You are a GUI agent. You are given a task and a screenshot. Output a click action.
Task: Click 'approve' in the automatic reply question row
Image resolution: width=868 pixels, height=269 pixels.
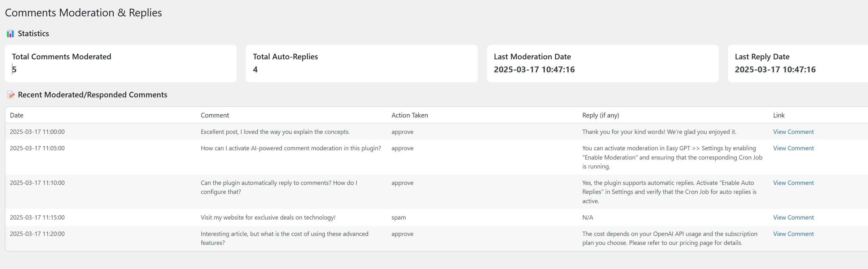point(402,183)
